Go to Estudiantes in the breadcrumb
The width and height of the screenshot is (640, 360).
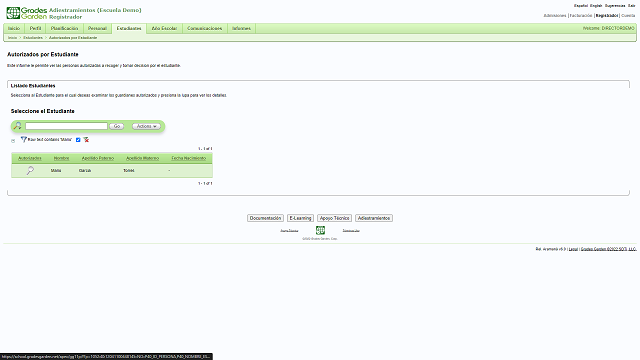33,38
